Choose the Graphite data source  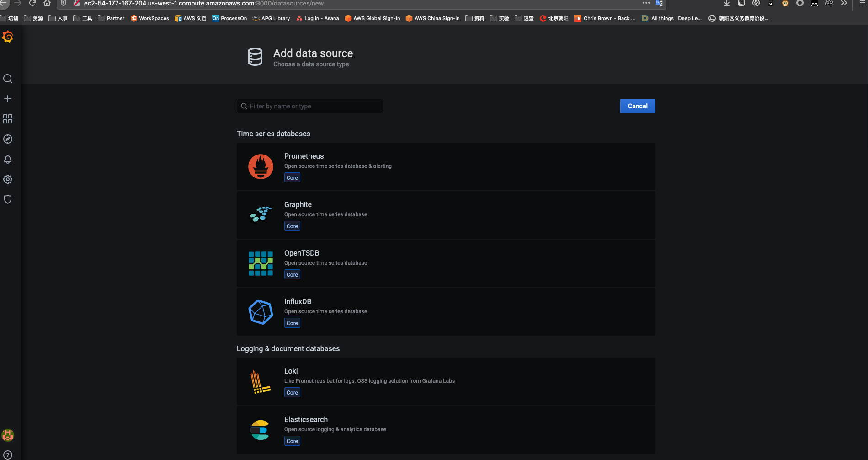click(x=446, y=215)
